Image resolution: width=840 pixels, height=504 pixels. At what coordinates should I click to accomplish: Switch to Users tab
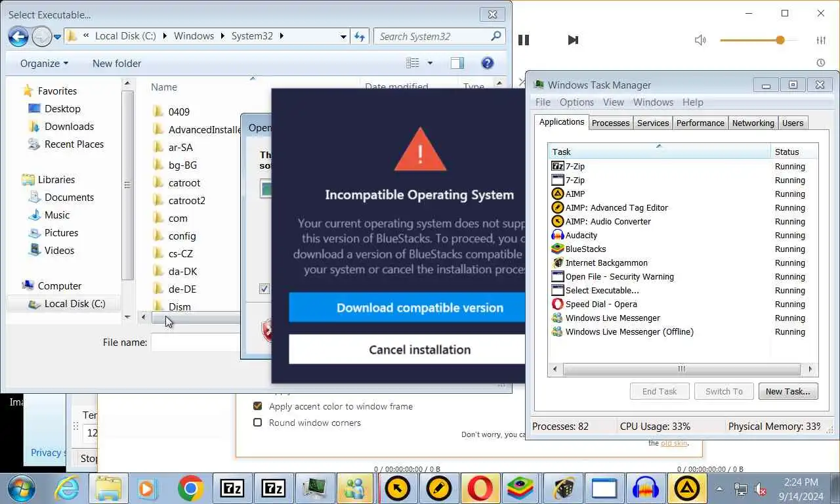[x=793, y=123]
